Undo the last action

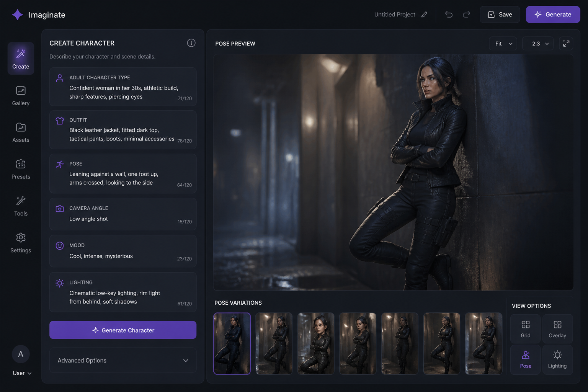click(x=449, y=15)
